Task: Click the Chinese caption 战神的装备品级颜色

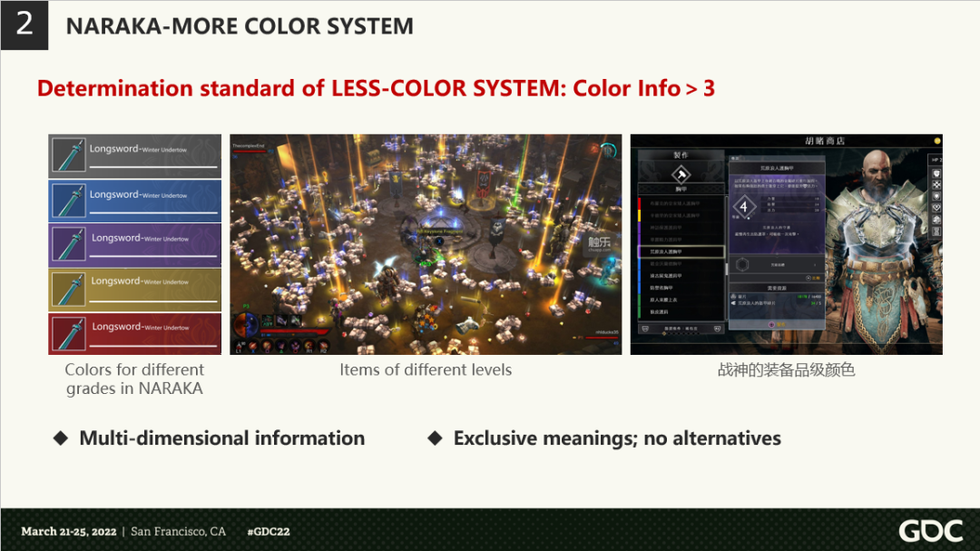Action: coord(786,369)
